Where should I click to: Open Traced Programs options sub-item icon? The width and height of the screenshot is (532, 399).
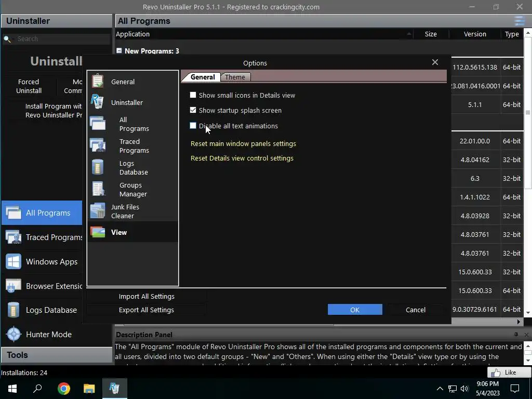point(98,145)
